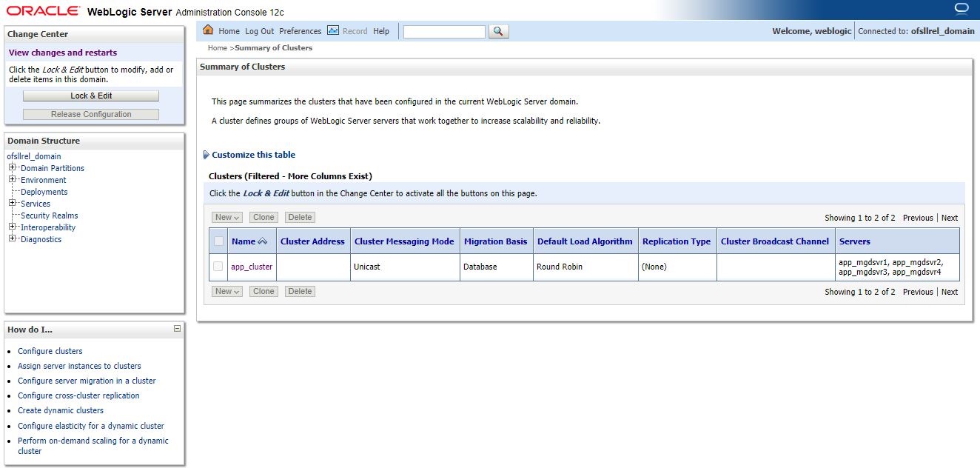
Task: Click Previous link above the table
Action: [x=918, y=218]
